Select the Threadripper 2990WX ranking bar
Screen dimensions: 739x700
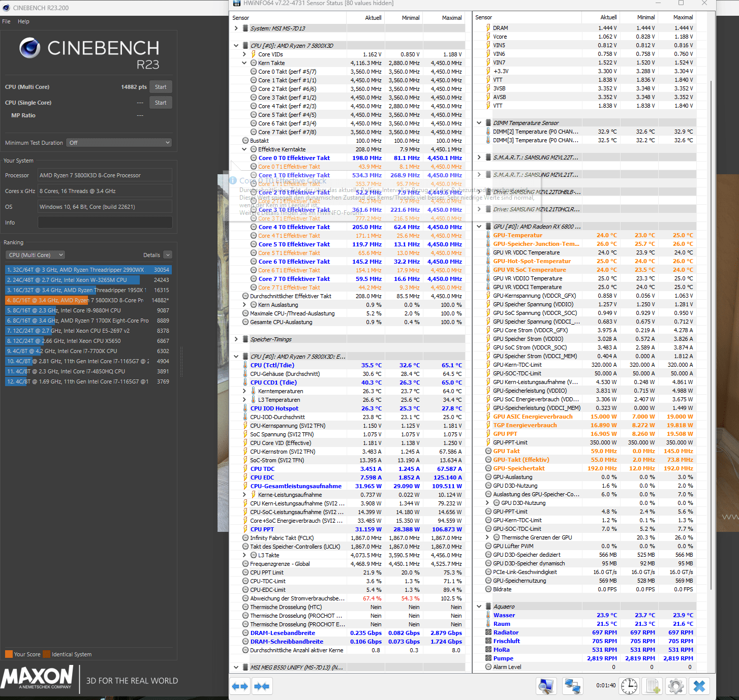(88, 270)
